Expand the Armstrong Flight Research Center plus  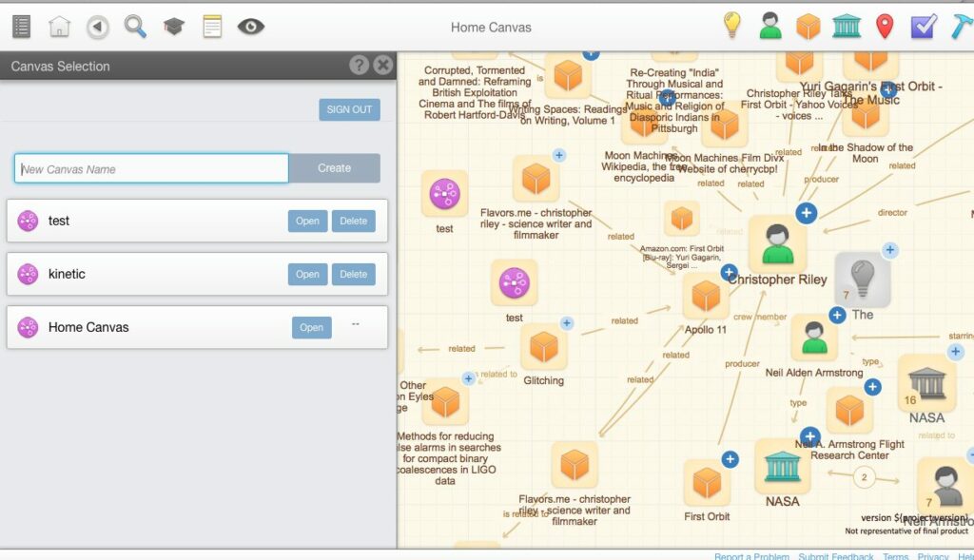pos(873,387)
